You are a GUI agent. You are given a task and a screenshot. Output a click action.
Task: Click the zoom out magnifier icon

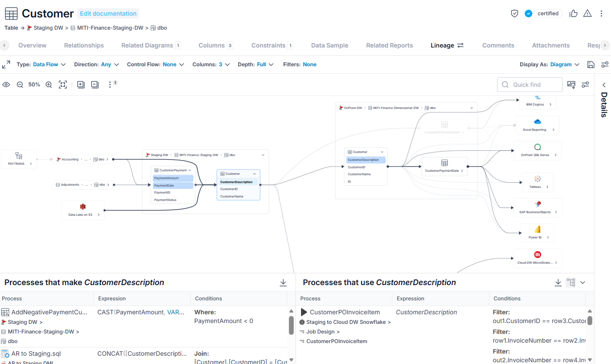(20, 85)
